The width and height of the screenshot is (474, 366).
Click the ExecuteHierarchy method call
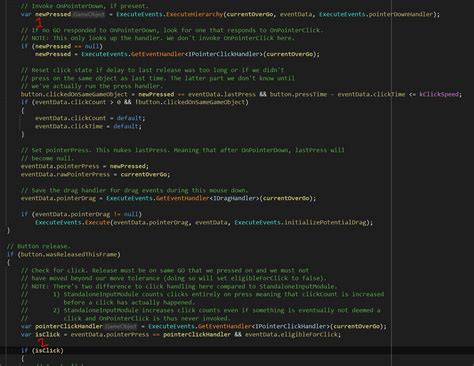click(x=194, y=14)
